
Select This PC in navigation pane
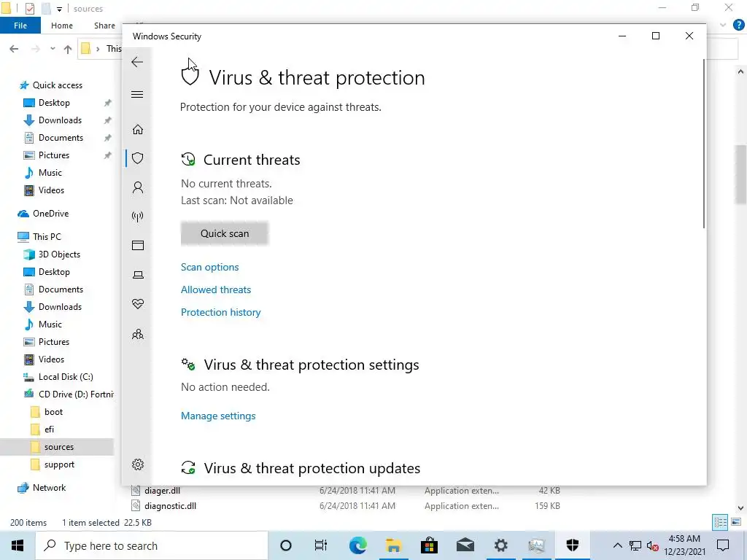(47, 237)
